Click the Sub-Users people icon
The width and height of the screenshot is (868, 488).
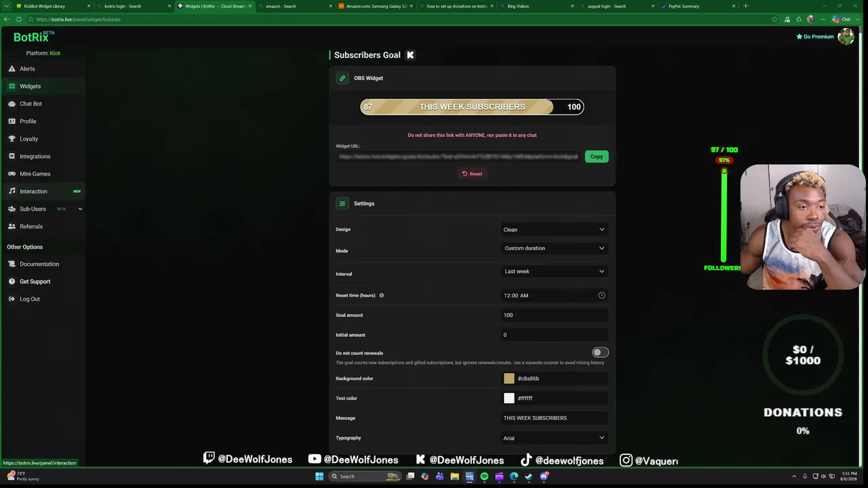click(12, 209)
